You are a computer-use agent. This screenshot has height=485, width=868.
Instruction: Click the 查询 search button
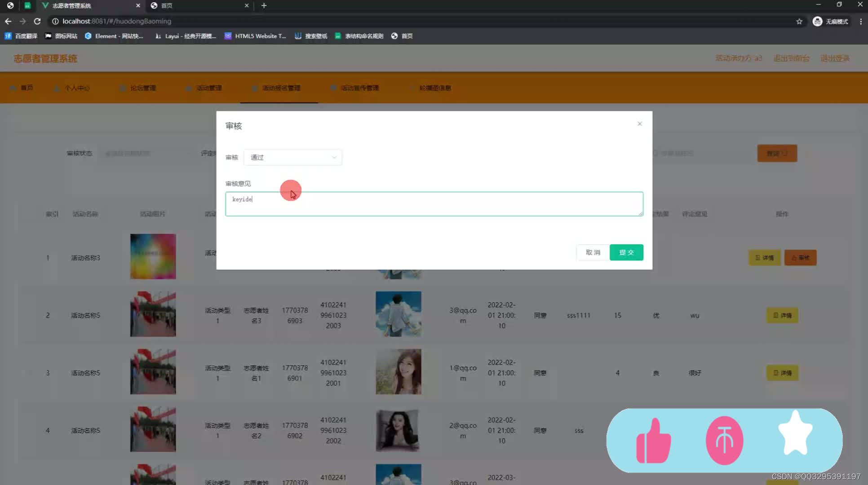777,153
